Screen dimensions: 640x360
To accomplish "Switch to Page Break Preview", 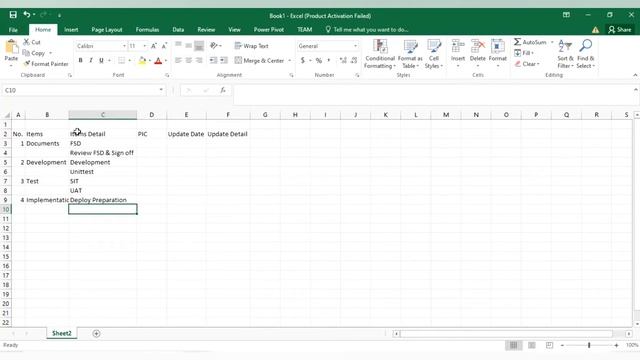I will (x=549, y=345).
